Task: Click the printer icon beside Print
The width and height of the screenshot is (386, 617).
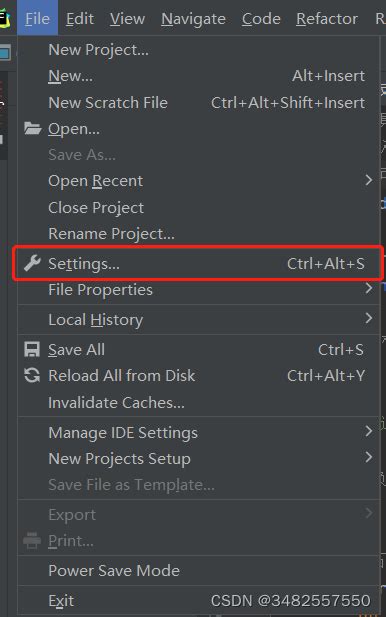Action: (x=32, y=541)
